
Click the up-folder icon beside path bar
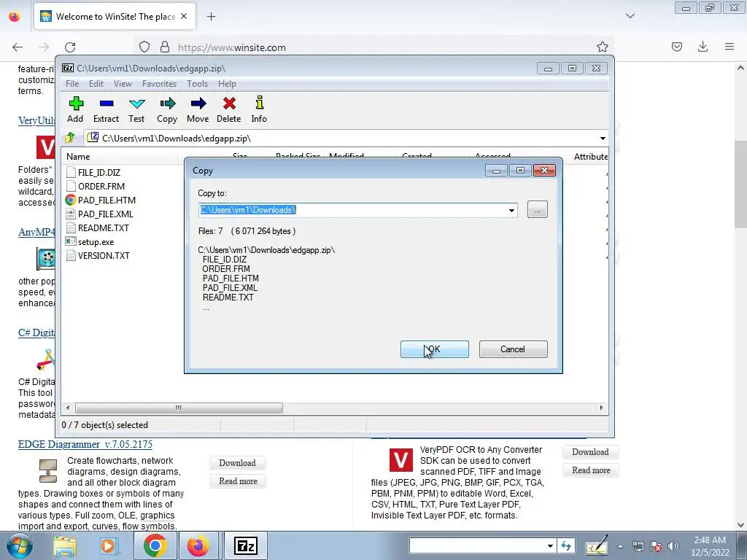pos(70,138)
